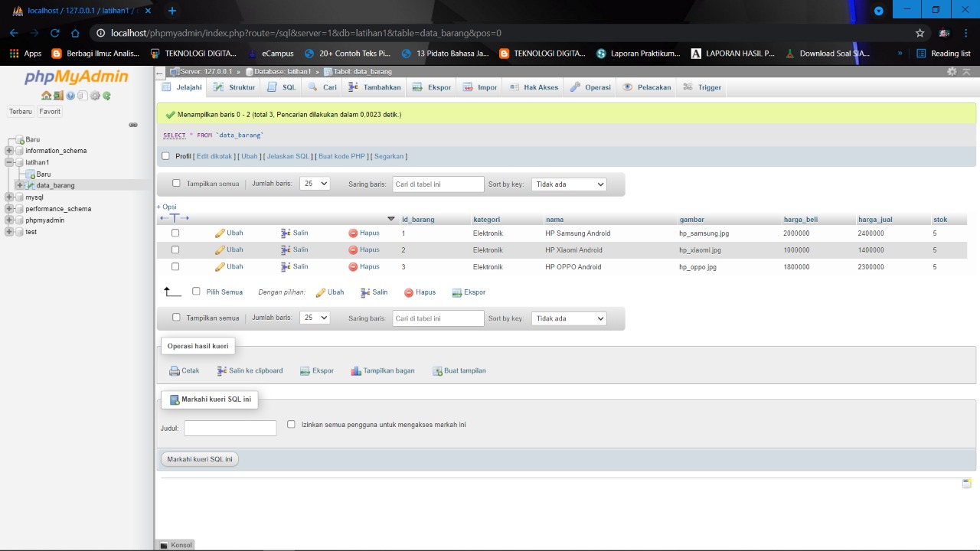Click the Buat kode PHP link

click(x=341, y=156)
